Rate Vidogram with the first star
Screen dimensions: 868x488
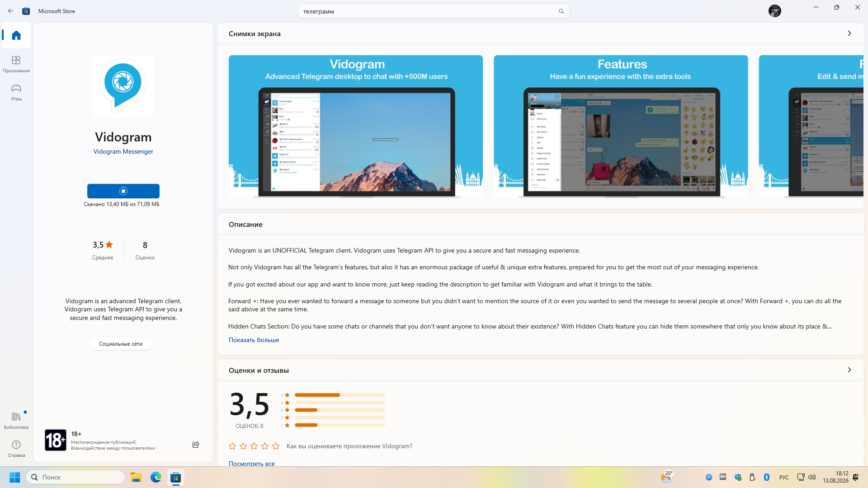click(x=232, y=446)
